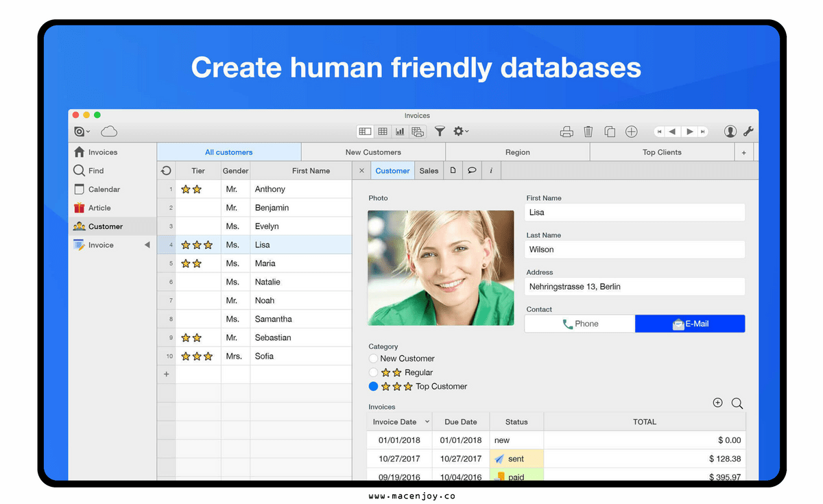Viewport: 823px width, 504px height.
Task: Open the Ninox logo menu
Action: pyautogui.click(x=82, y=132)
